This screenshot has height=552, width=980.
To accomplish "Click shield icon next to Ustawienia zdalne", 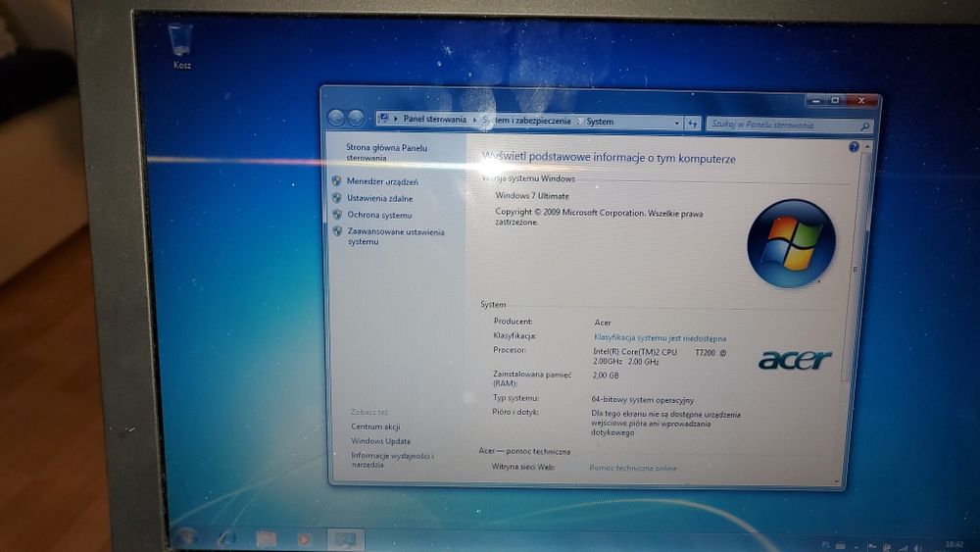I will [x=336, y=197].
